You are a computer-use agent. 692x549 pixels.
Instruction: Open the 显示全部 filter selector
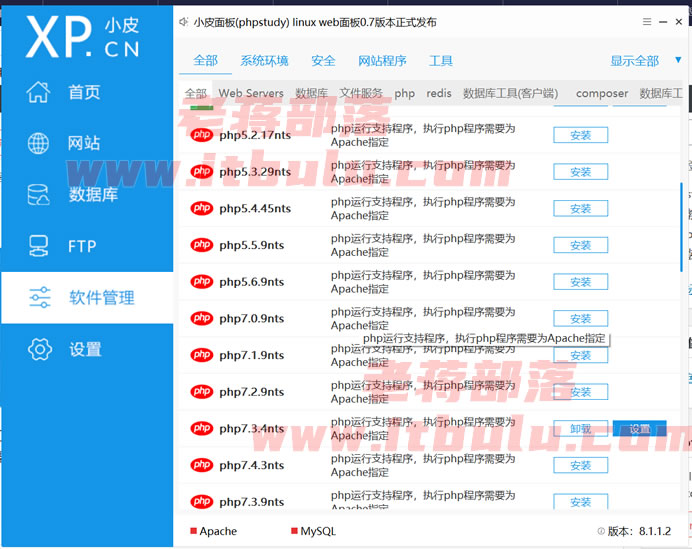click(x=634, y=61)
